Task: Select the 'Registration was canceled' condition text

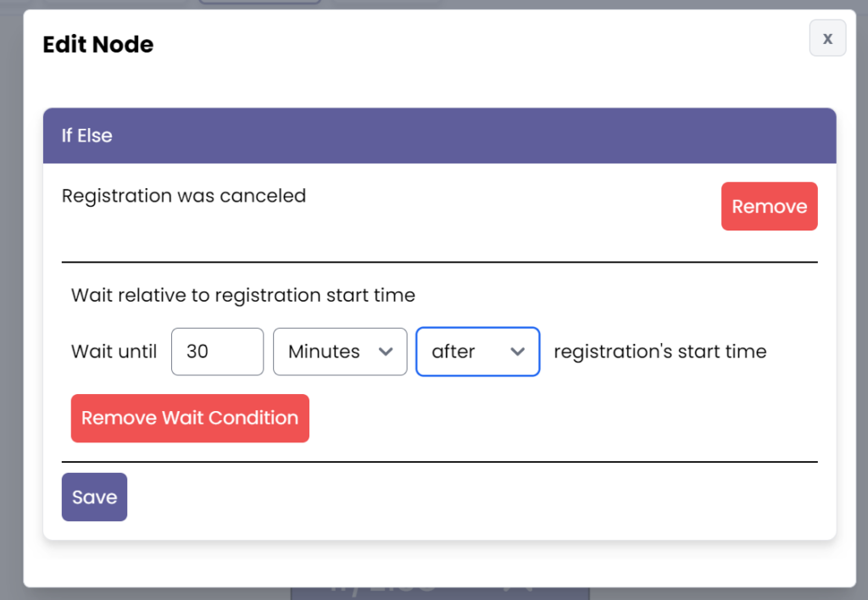Action: [184, 196]
